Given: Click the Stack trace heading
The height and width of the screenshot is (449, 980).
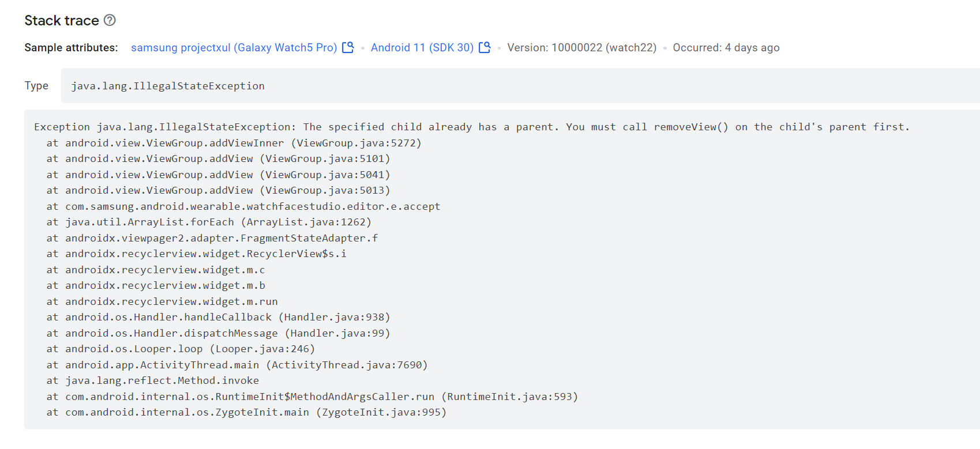Looking at the screenshot, I should (62, 21).
